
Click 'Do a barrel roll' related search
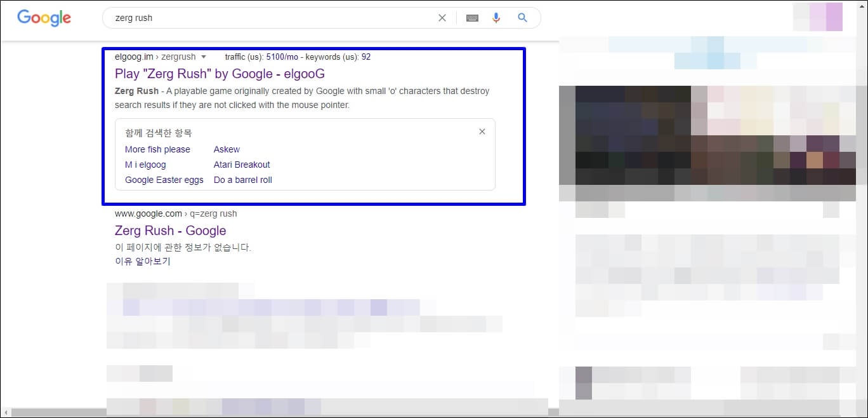243,180
